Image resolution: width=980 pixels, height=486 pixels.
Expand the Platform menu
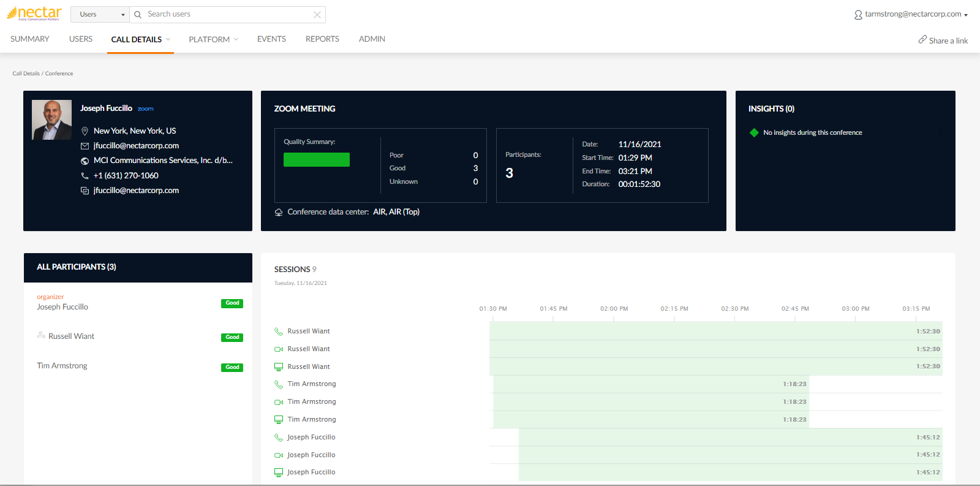[213, 39]
